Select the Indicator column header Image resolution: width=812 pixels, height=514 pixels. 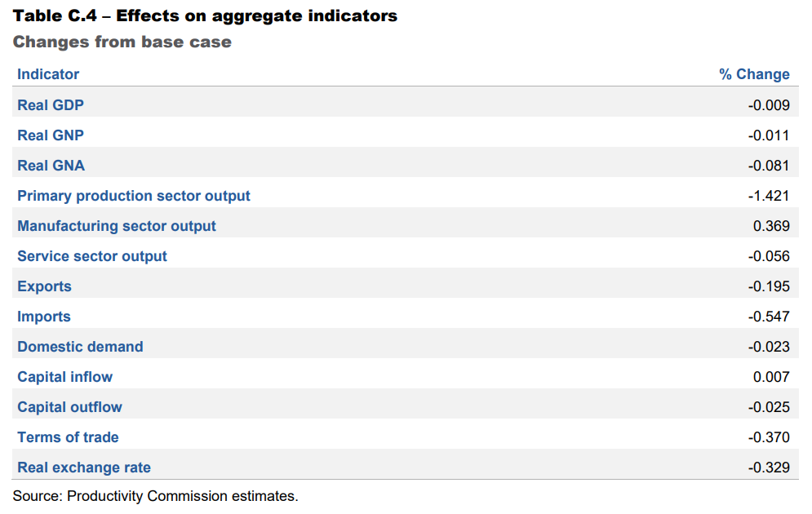[48, 74]
